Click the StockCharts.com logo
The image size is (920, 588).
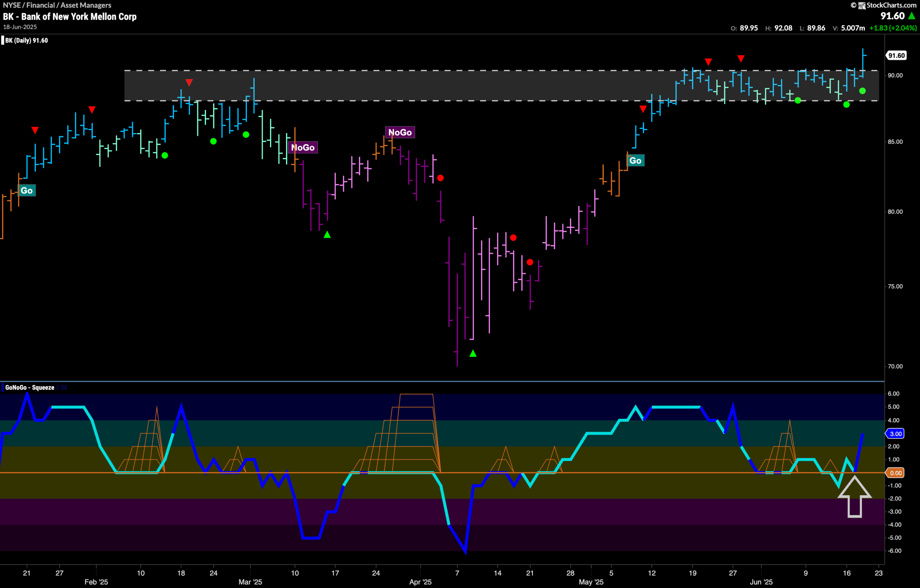pyautogui.click(x=887, y=5)
